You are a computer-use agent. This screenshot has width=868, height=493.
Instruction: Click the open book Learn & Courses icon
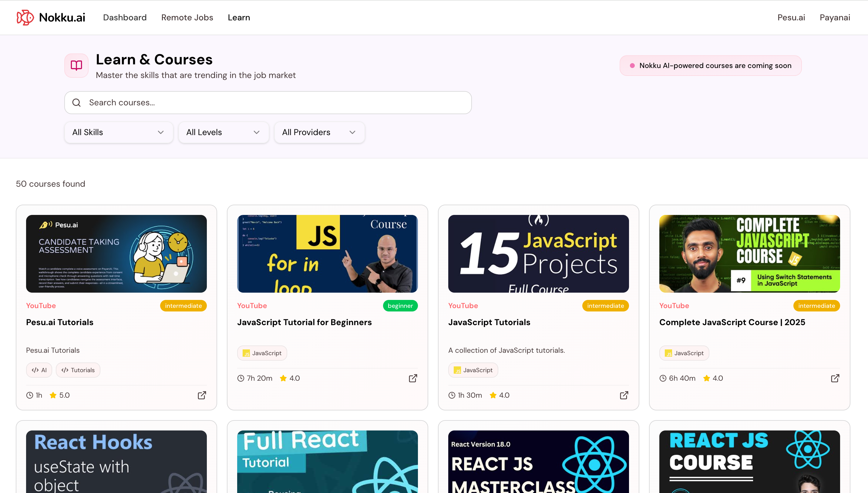pyautogui.click(x=76, y=65)
